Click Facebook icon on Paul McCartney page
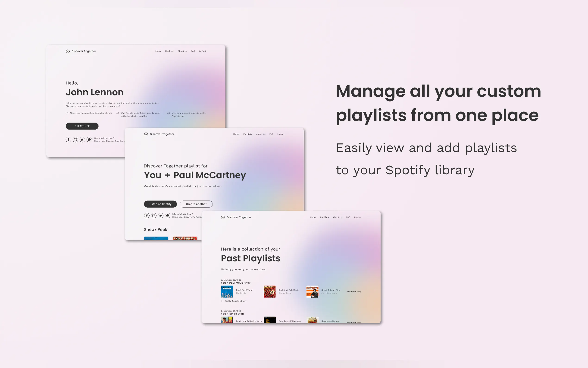This screenshot has height=368, width=588. pos(147,216)
